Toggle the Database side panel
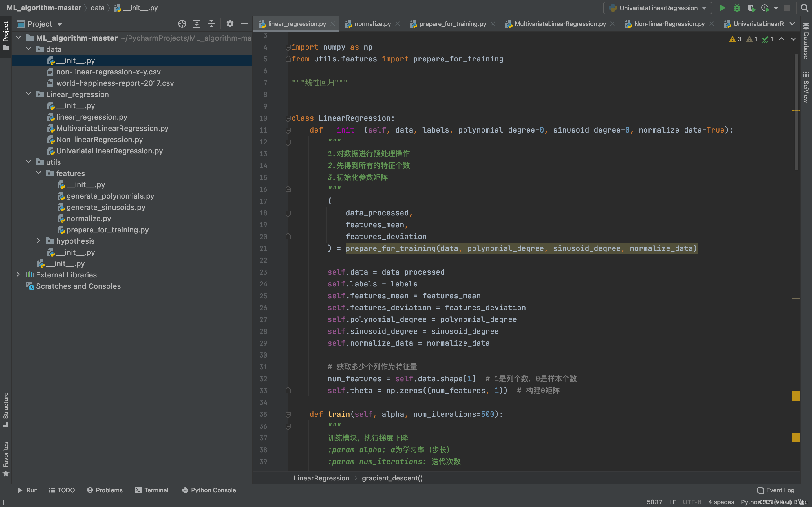Image resolution: width=812 pixels, height=507 pixels. (806, 41)
